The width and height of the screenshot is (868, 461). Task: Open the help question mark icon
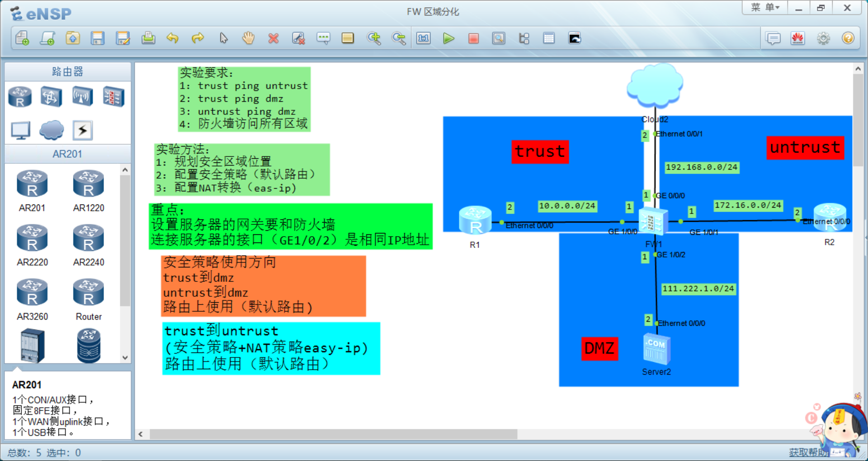point(848,38)
